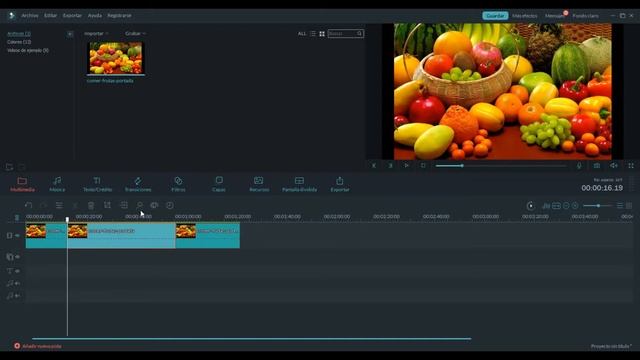The image size is (640, 360).
Task: Open the Texto/Crédito tab
Action: (97, 184)
